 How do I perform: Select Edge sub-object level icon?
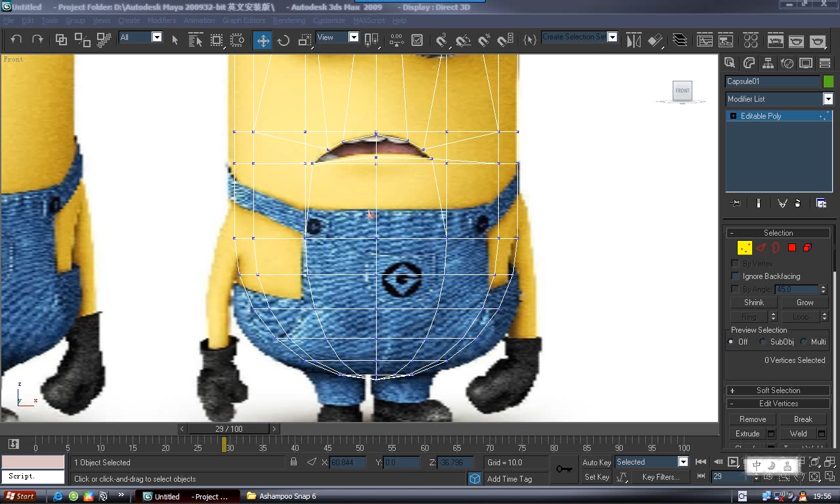[x=761, y=247]
